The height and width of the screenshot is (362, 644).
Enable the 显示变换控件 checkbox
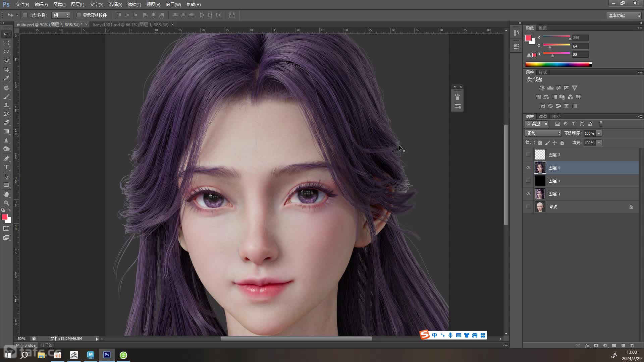point(79,15)
